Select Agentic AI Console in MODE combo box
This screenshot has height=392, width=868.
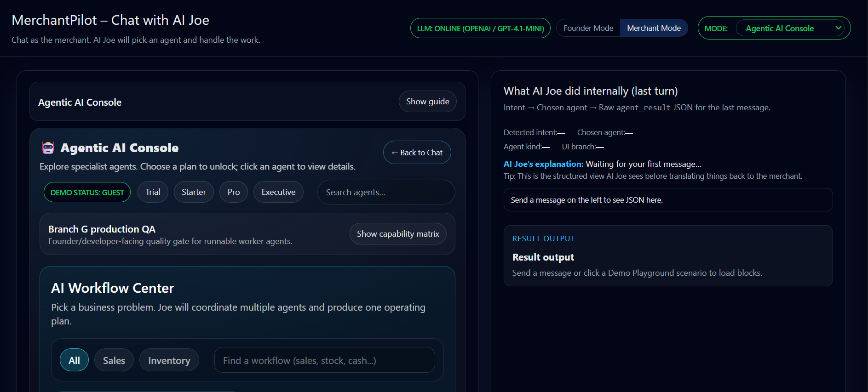790,28
